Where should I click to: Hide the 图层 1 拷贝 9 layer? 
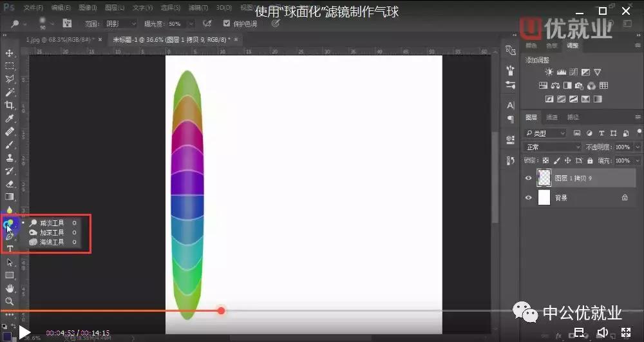pyautogui.click(x=529, y=178)
